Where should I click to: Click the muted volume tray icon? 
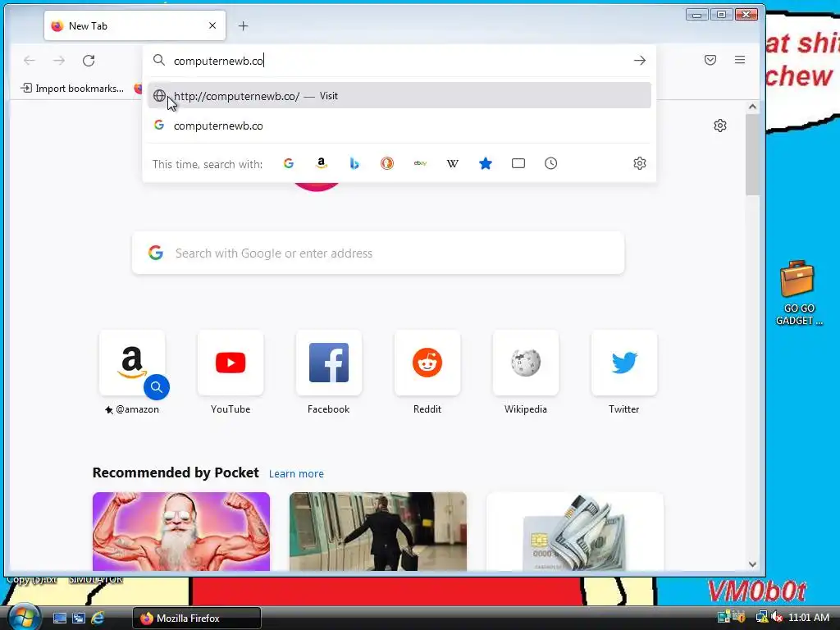[777, 618]
